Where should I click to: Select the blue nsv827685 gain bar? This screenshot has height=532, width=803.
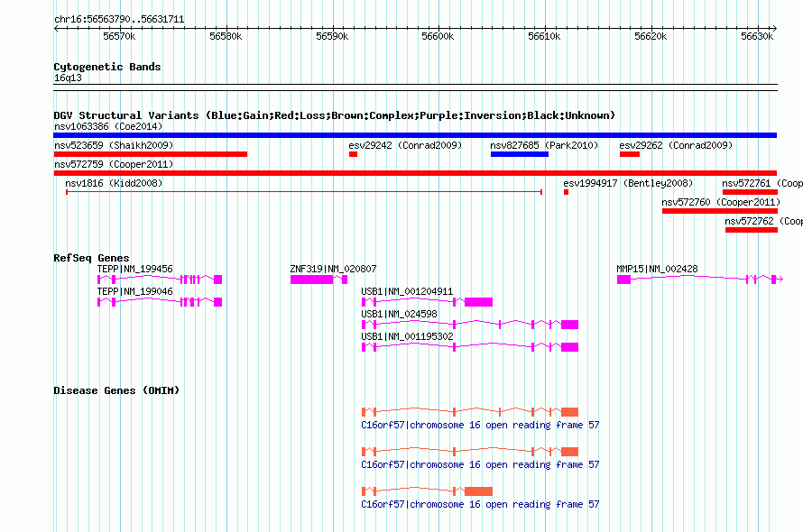point(520,154)
